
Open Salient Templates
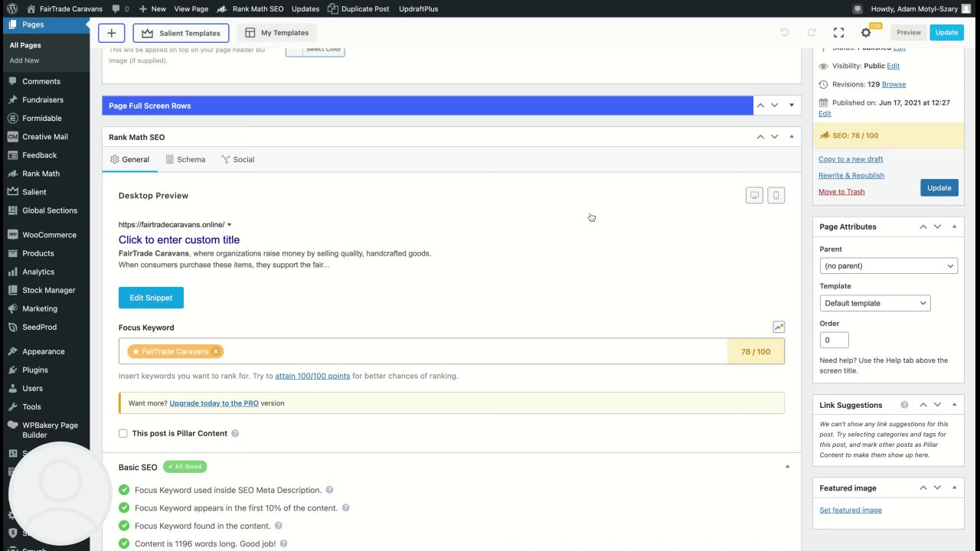coord(181,33)
